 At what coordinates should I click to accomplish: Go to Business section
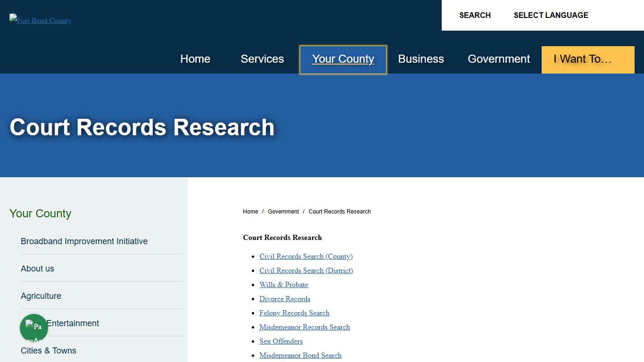pyautogui.click(x=421, y=59)
